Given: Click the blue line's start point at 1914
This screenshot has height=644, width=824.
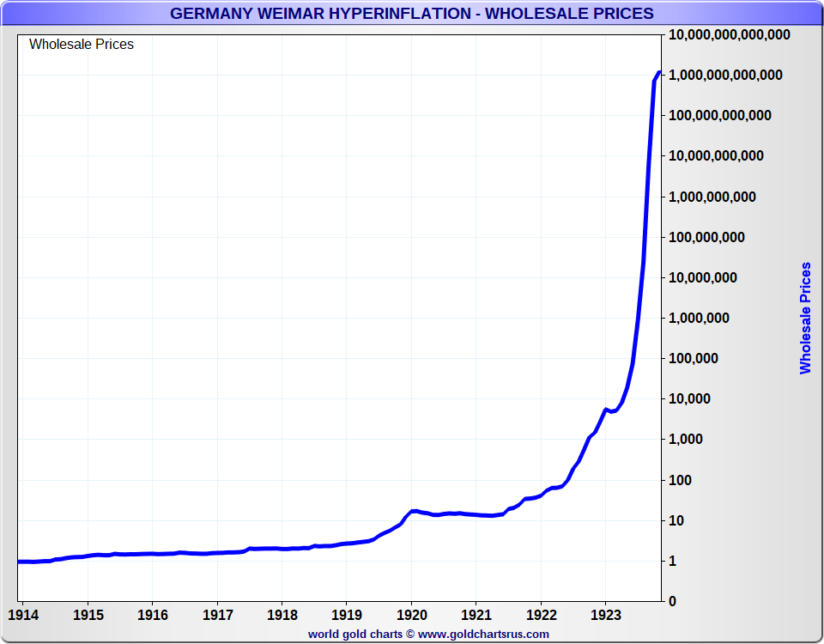Looking at the screenshot, I should 20,562.
